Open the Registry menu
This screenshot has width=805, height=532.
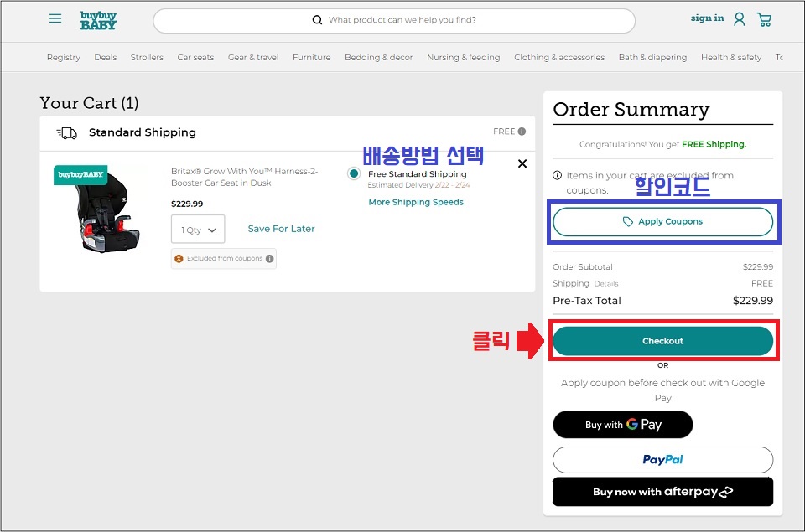point(64,58)
